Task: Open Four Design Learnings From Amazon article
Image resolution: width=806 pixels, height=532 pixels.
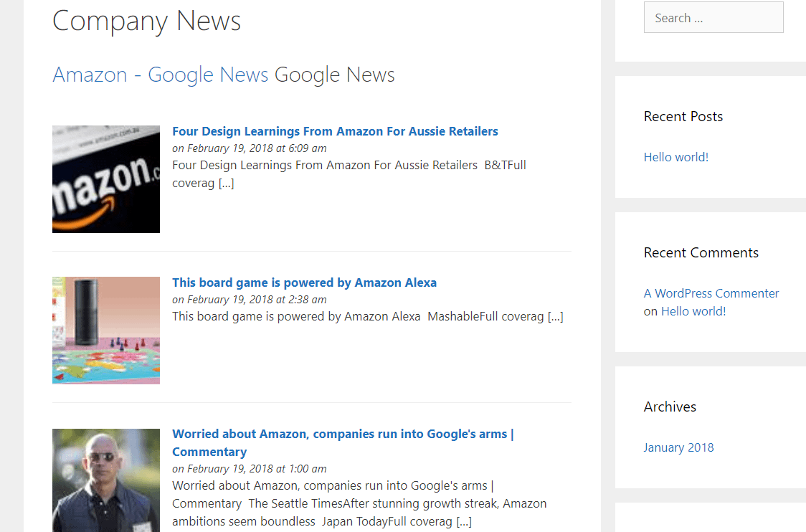Action: point(335,131)
